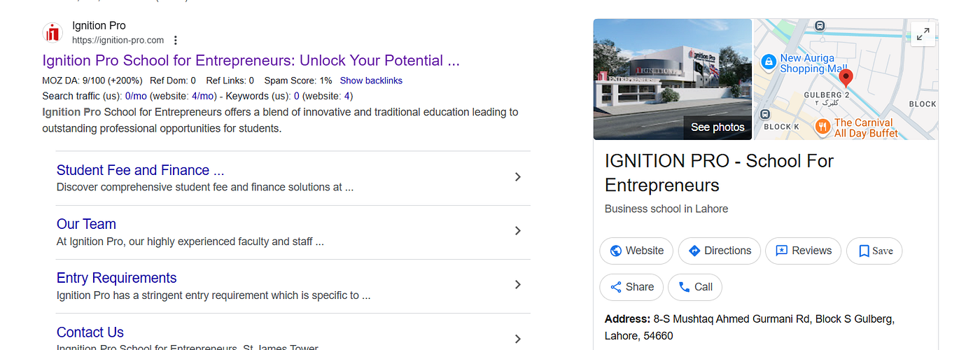Expand the Entry Requirements chevron
This screenshot has height=350, width=980.
(517, 285)
